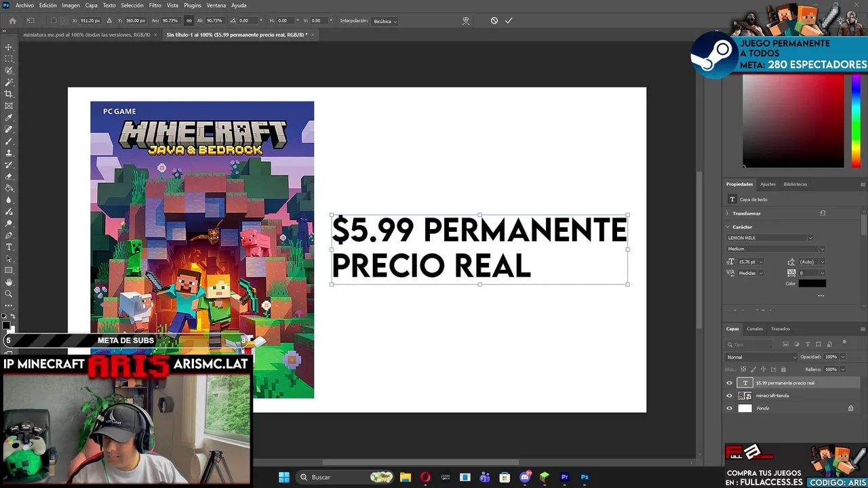This screenshot has height=488, width=868.
Task: Select the Blur tool
Action: point(9,200)
